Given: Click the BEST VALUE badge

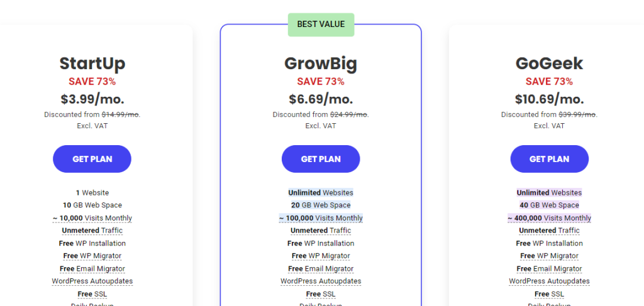Looking at the screenshot, I should coord(321,25).
